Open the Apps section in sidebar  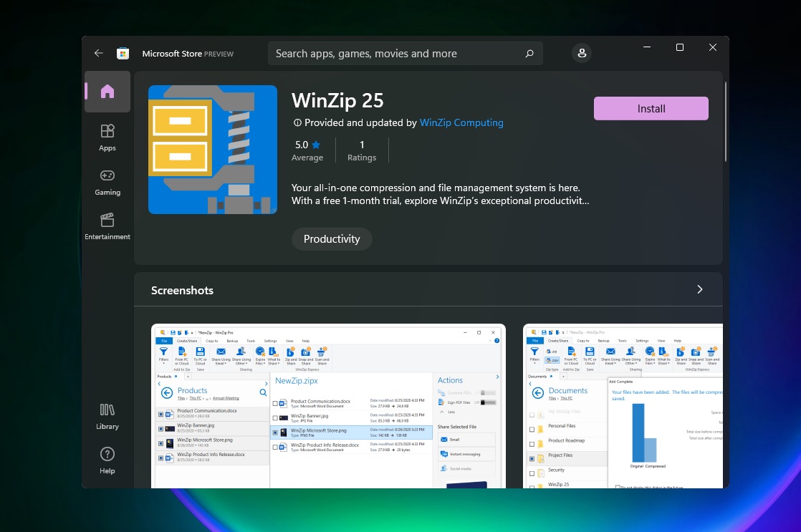click(107, 137)
